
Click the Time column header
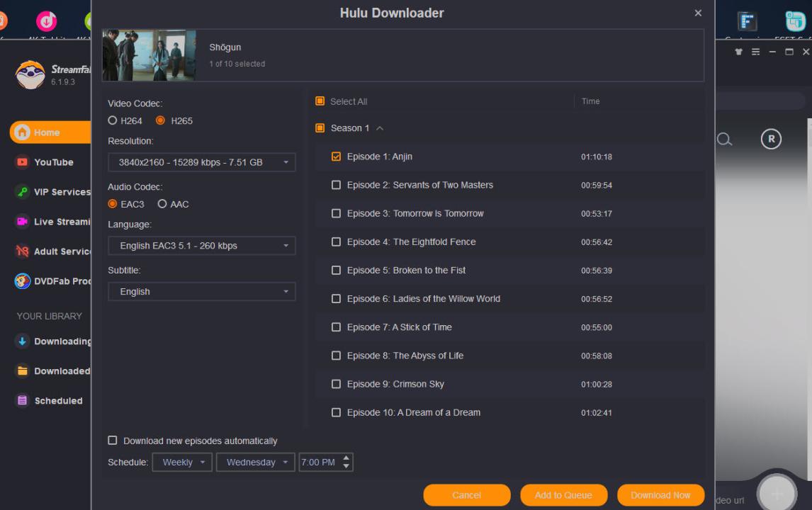[590, 101]
